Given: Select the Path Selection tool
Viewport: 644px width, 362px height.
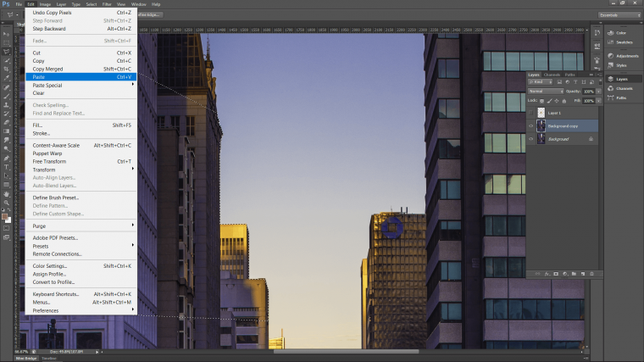Looking at the screenshot, I should pos(6,175).
